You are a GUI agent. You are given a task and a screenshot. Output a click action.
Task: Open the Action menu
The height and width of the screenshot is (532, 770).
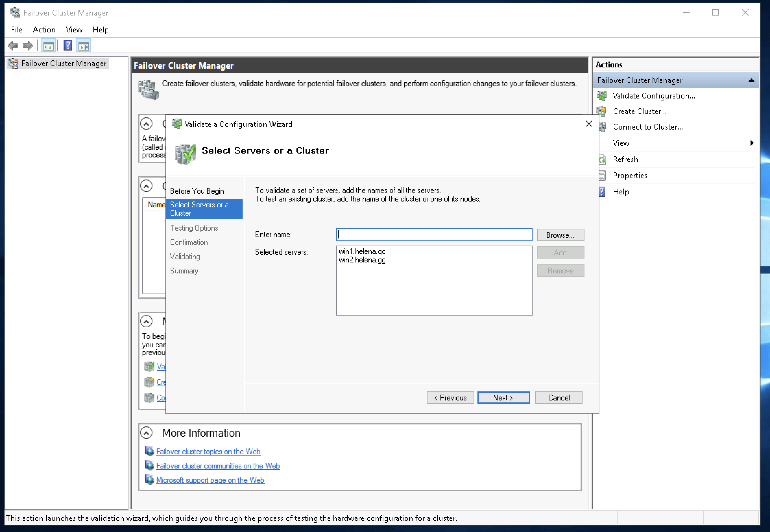click(x=44, y=30)
